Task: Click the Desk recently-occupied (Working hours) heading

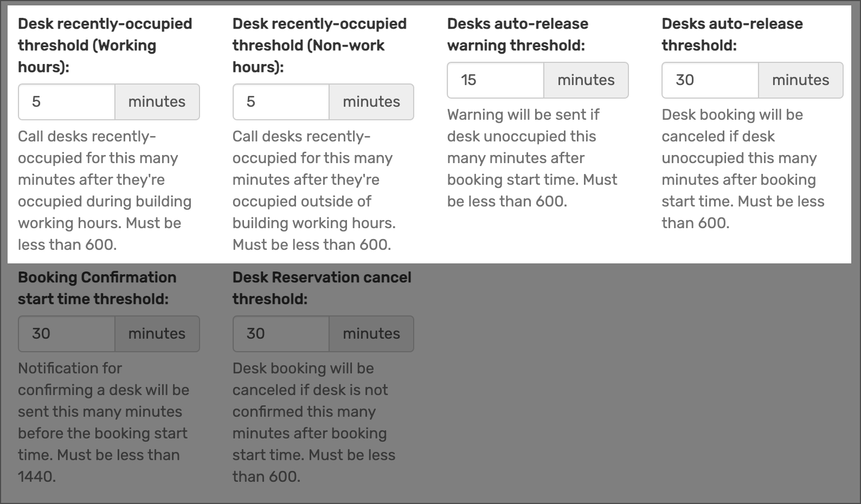Action: (x=106, y=45)
